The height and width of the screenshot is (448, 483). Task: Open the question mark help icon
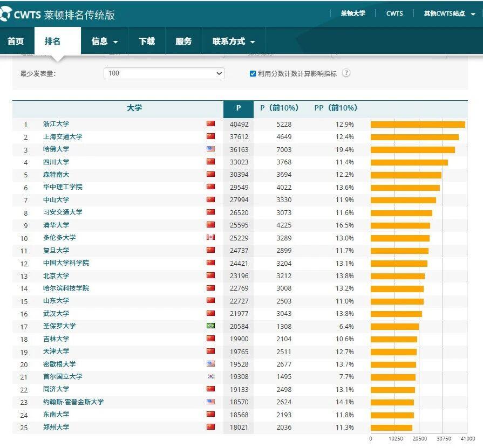(346, 73)
